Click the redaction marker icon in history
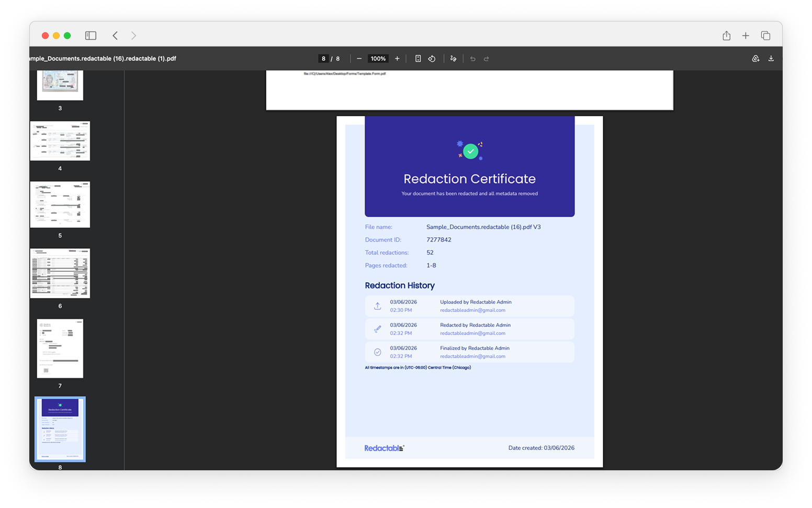 coord(377,329)
